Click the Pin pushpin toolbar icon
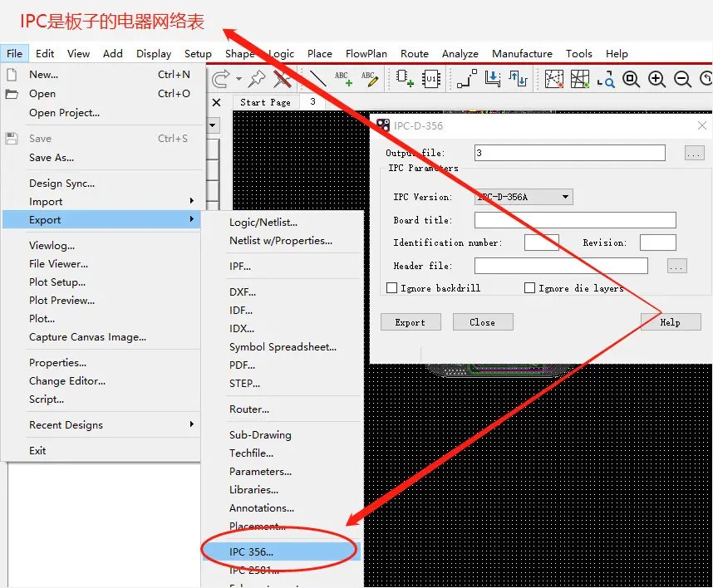 click(x=257, y=79)
